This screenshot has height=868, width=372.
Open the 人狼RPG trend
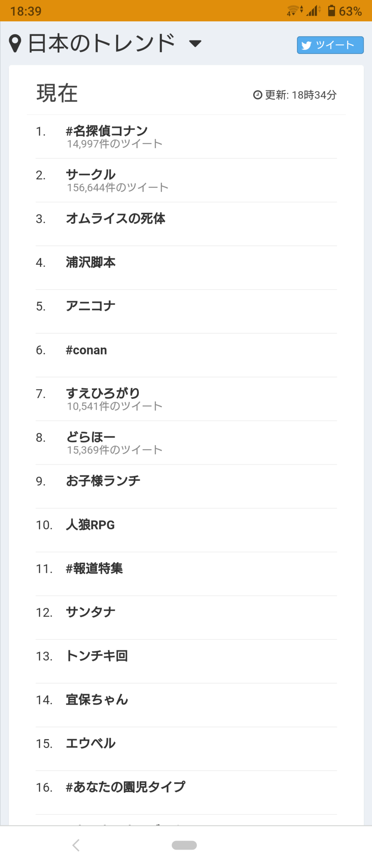pos(90,525)
